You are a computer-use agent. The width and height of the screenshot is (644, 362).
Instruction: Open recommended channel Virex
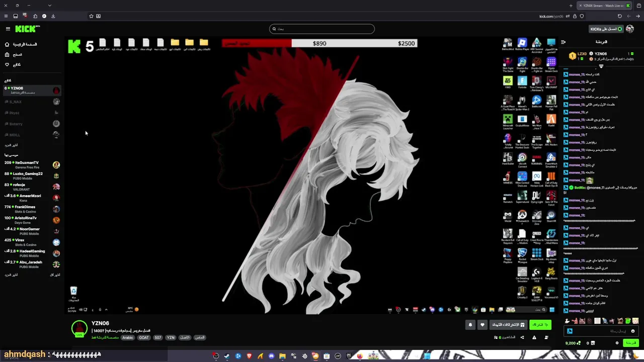[32, 242]
